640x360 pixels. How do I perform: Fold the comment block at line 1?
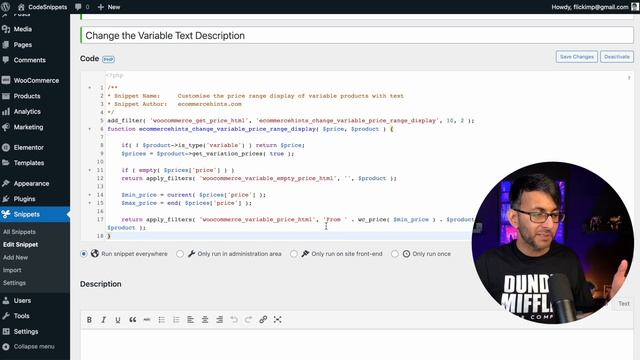[90, 87]
